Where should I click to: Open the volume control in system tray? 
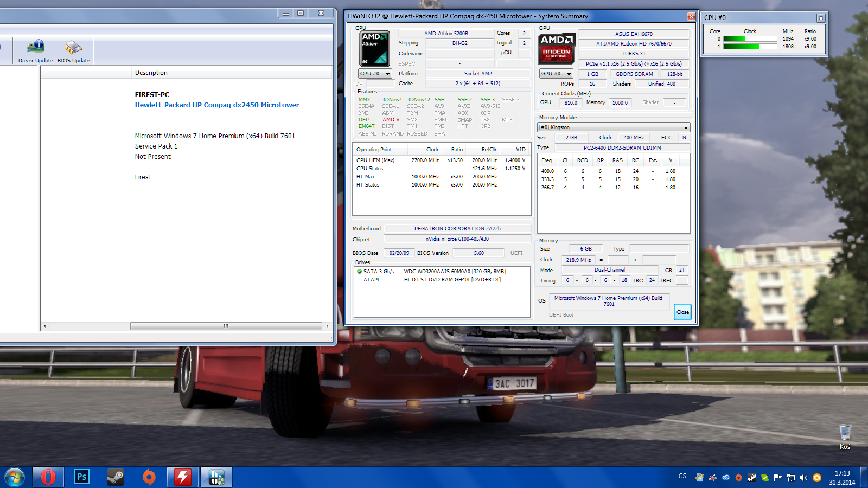point(803,478)
